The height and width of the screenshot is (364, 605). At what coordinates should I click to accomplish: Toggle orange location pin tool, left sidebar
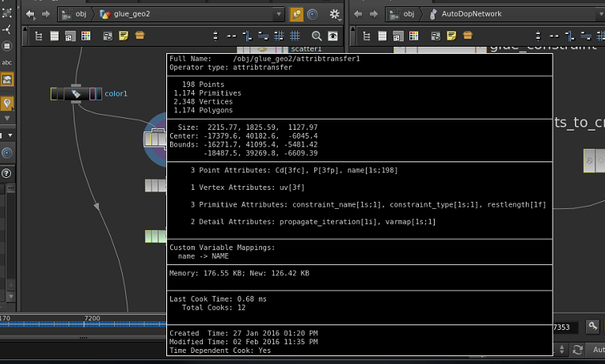pyautogui.click(x=7, y=104)
